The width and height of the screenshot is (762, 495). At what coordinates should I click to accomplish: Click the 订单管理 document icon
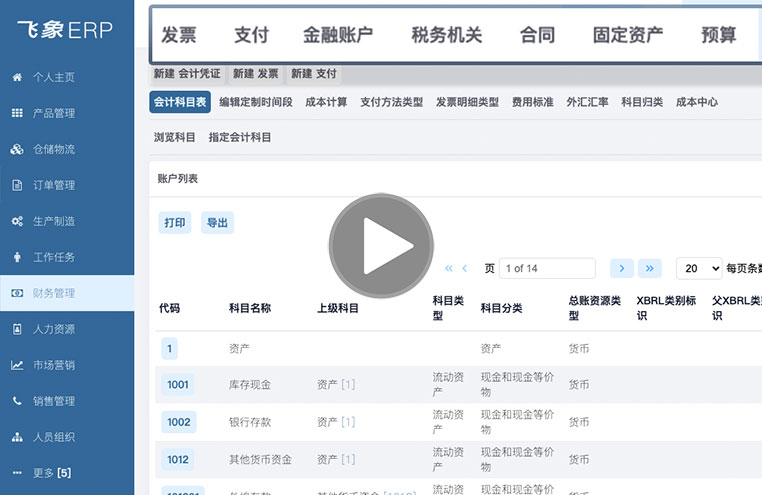(x=17, y=185)
